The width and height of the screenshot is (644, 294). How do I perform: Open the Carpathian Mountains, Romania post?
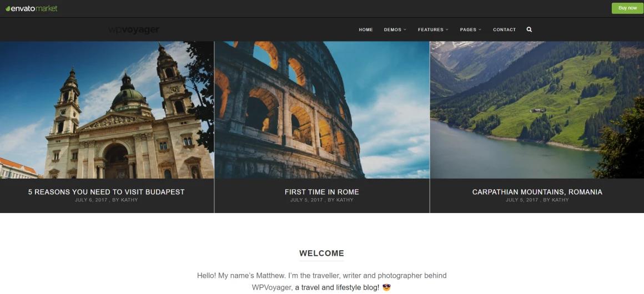tap(537, 192)
